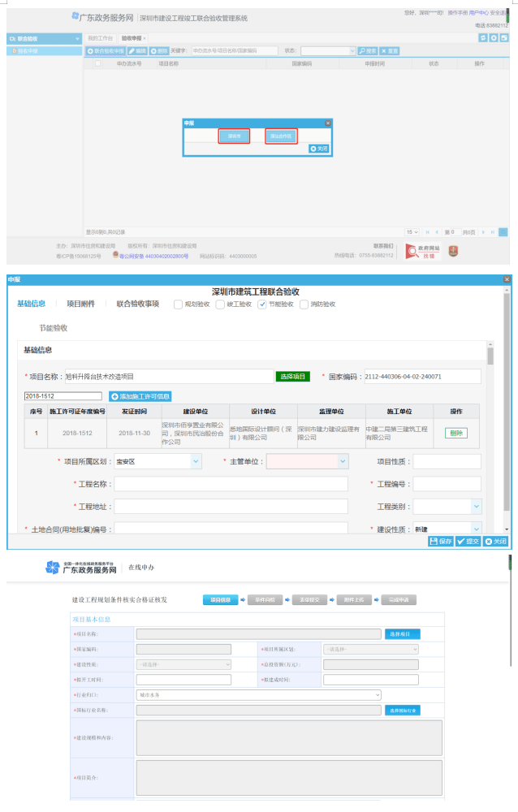The height and width of the screenshot is (812, 518).
Task: Check the 消防验收 checkbox
Action: 304,304
